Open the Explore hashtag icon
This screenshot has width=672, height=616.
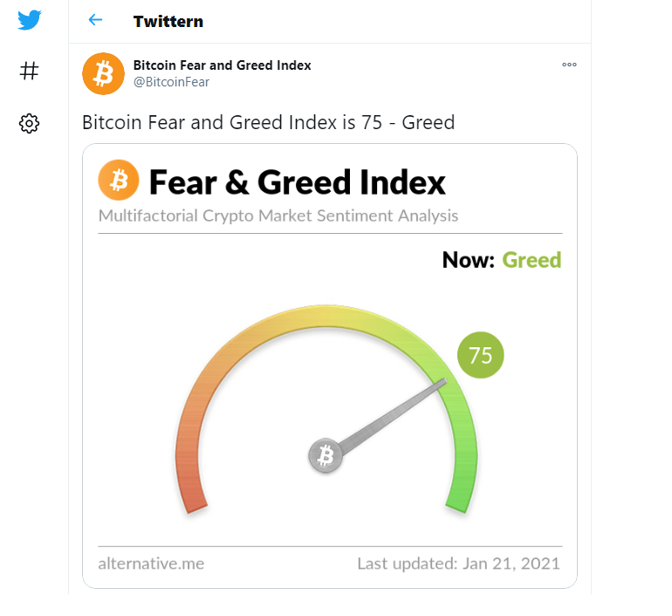point(29,71)
